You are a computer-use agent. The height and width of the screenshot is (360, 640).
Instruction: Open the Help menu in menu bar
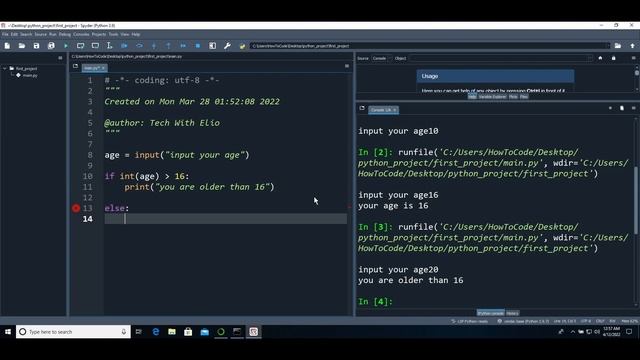tap(136, 34)
